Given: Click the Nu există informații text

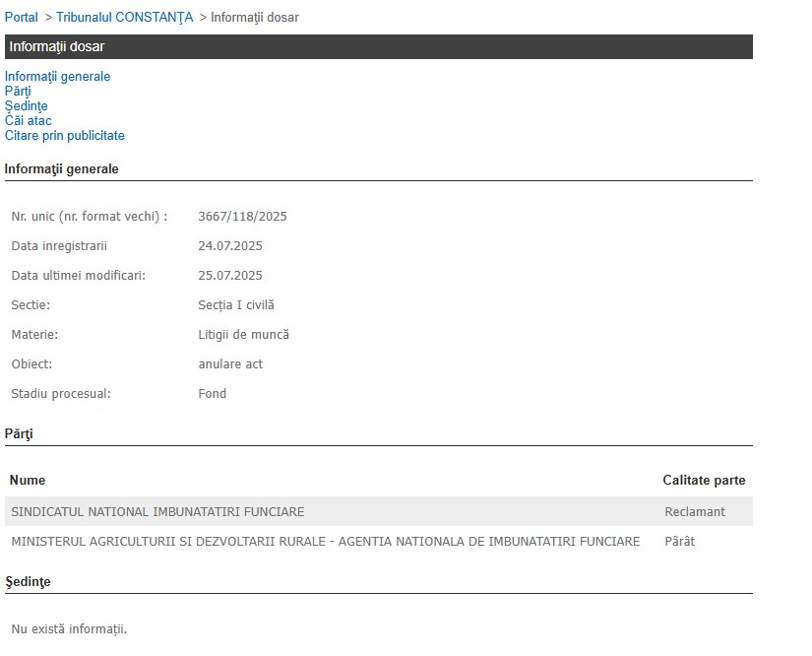Looking at the screenshot, I should click(70, 628).
